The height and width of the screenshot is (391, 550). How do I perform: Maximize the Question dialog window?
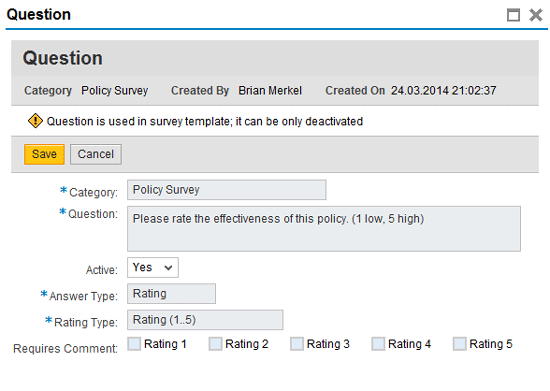tap(513, 15)
